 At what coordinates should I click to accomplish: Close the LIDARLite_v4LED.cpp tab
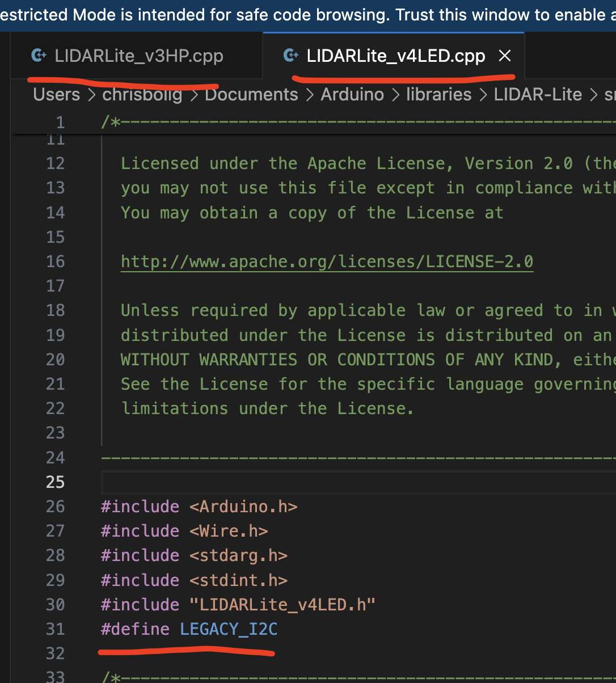(504, 55)
